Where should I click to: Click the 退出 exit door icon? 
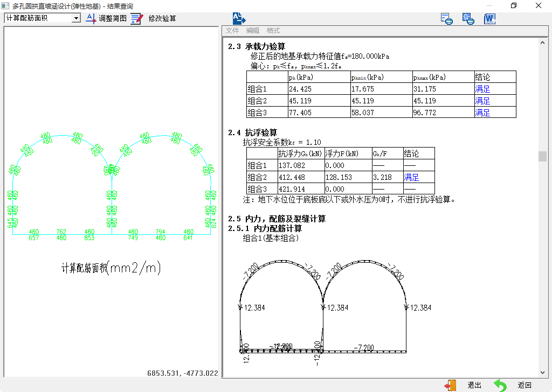click(450, 386)
